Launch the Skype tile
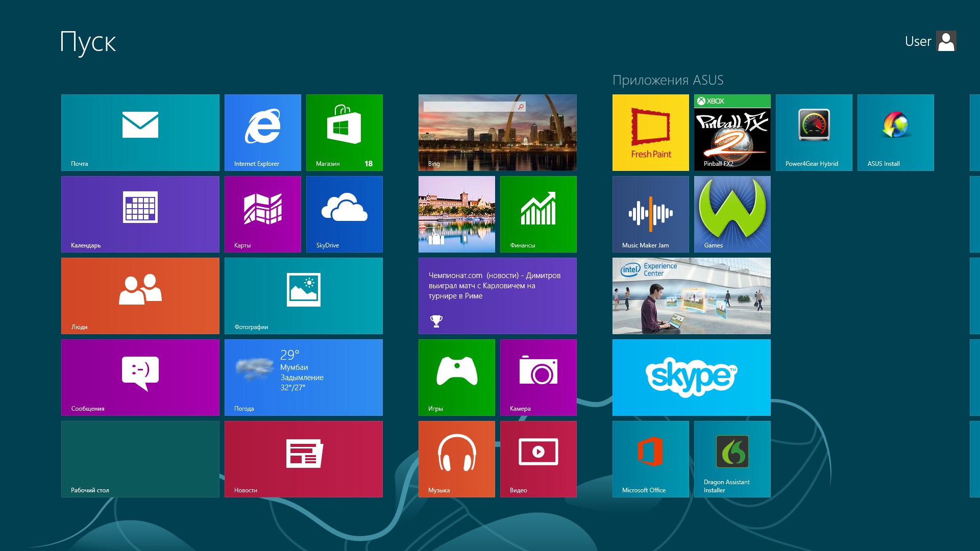 [x=691, y=377]
